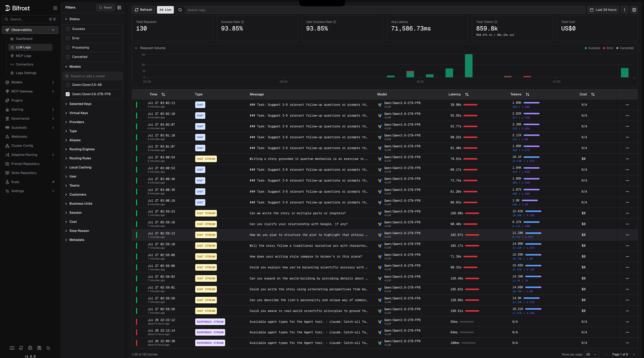Screen dimensions: 644x358
Task: Toggle dark mode moon icon
Action: pos(48,348)
